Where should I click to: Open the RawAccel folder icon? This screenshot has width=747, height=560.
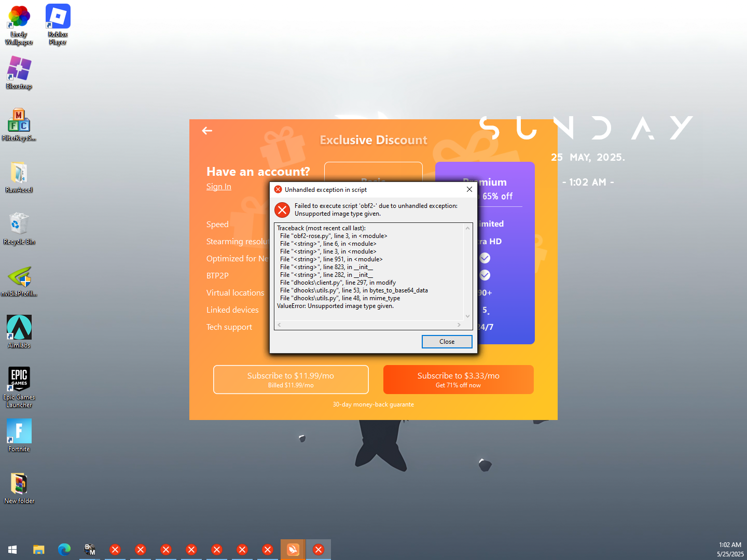click(19, 176)
